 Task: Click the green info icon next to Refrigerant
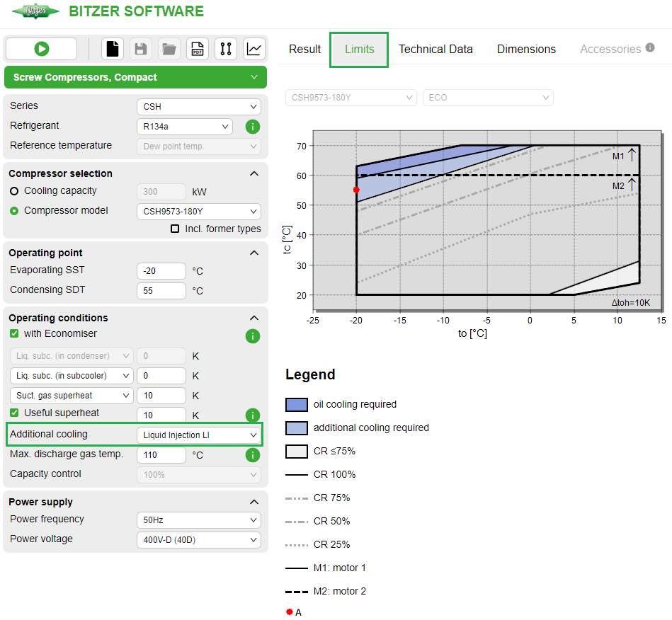point(253,126)
